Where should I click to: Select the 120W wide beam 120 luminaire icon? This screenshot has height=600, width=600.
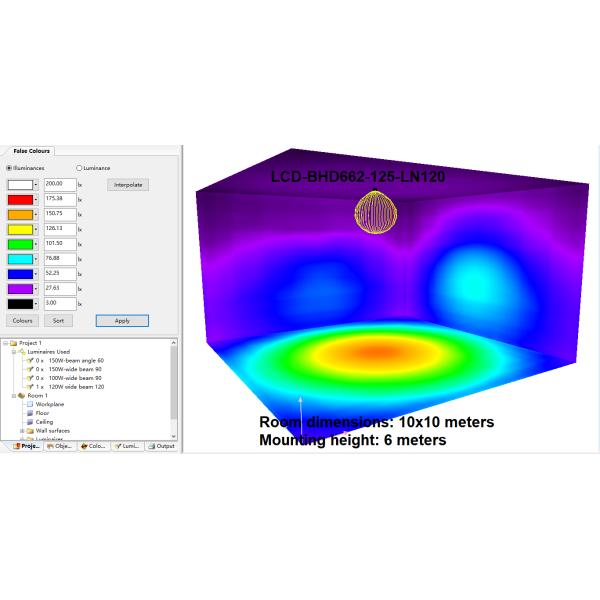[x=30, y=386]
